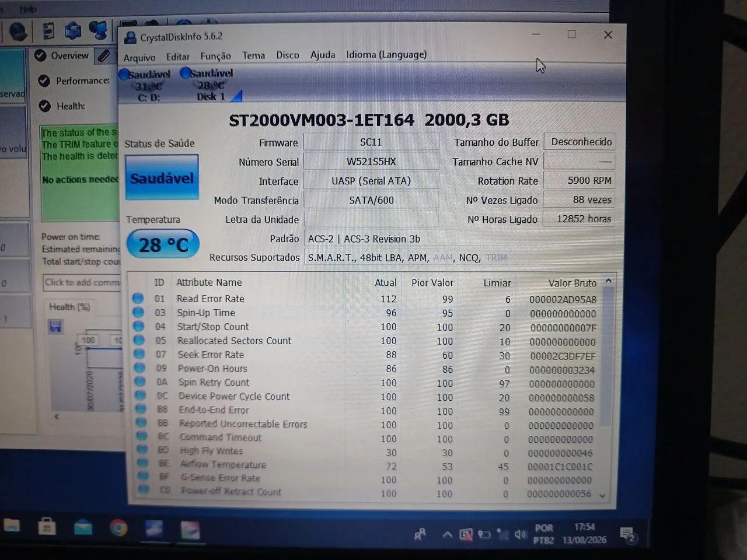Click the Saudável health status button
This screenshot has width=747, height=560.
pyautogui.click(x=162, y=178)
